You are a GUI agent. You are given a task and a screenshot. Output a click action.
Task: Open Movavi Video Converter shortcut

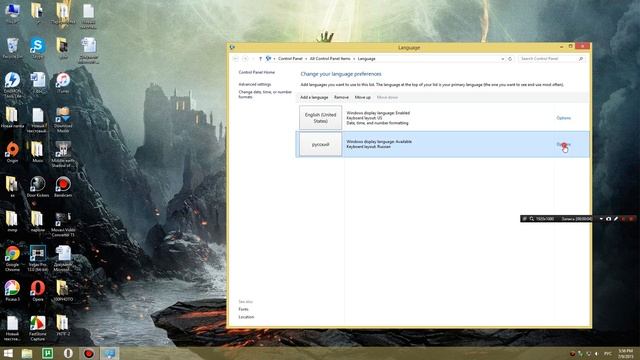click(63, 224)
